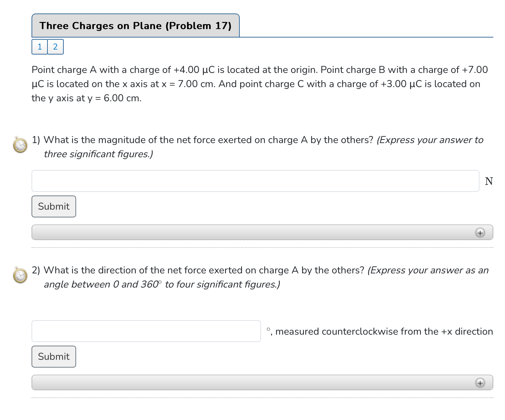Click the N unit label beside the answer box

(x=489, y=181)
